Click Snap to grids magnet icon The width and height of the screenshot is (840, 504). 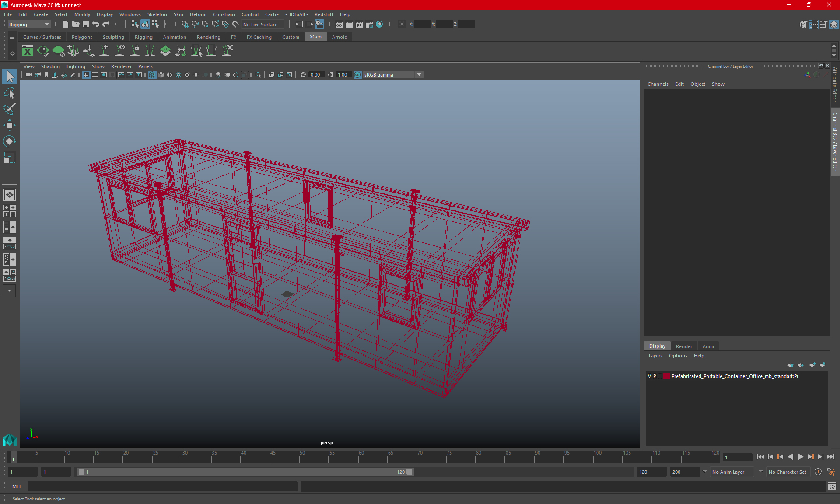pyautogui.click(x=185, y=24)
